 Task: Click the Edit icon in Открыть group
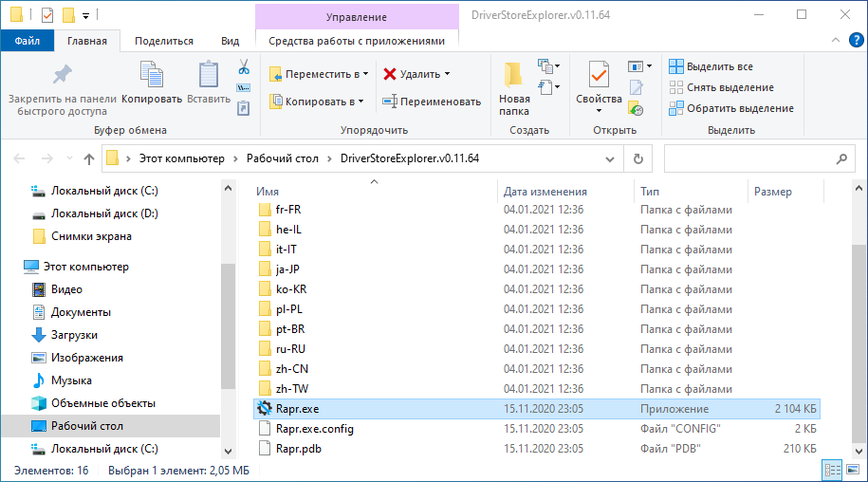click(636, 87)
